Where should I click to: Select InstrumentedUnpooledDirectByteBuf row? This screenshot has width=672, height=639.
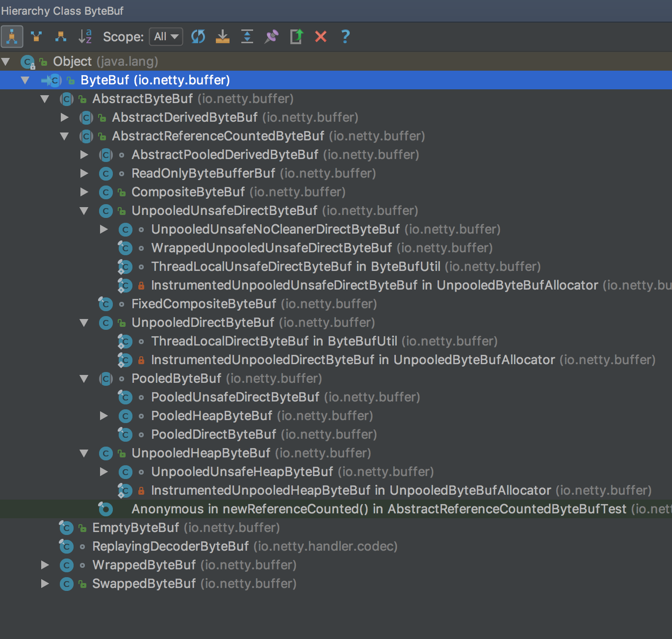click(336, 360)
